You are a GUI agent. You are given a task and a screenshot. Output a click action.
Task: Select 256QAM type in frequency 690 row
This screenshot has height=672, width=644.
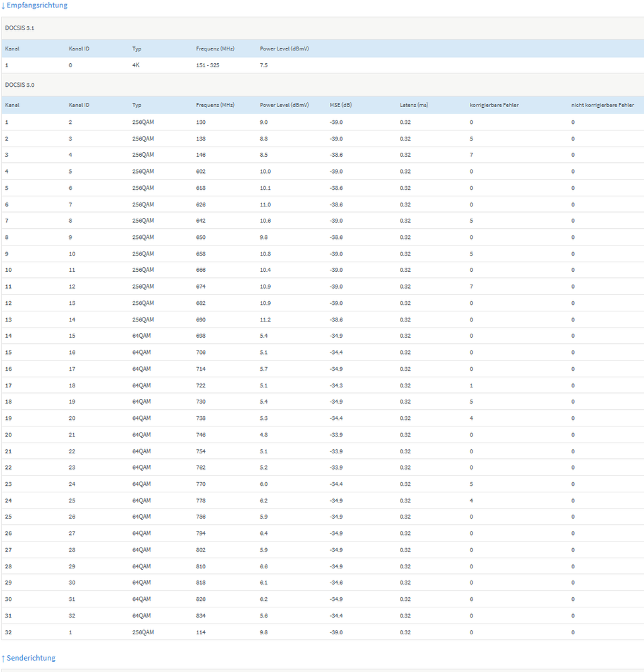pos(143,320)
